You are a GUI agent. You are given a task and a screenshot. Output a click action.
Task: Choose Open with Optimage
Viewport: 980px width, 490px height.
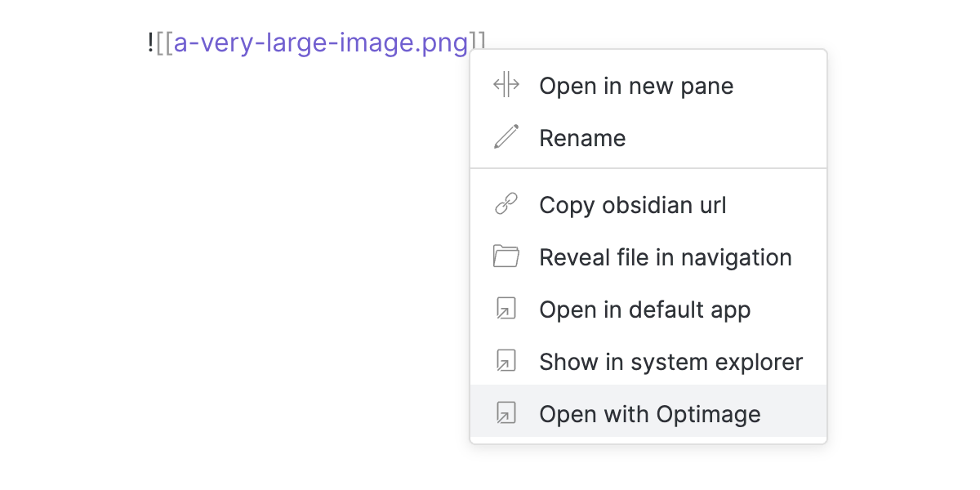tap(649, 413)
